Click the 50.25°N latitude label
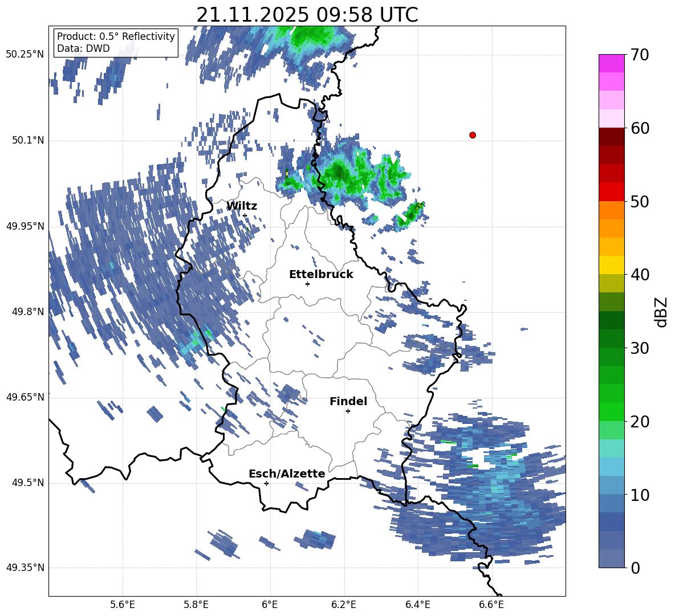Viewport: 675px width, 616px height. point(25,55)
